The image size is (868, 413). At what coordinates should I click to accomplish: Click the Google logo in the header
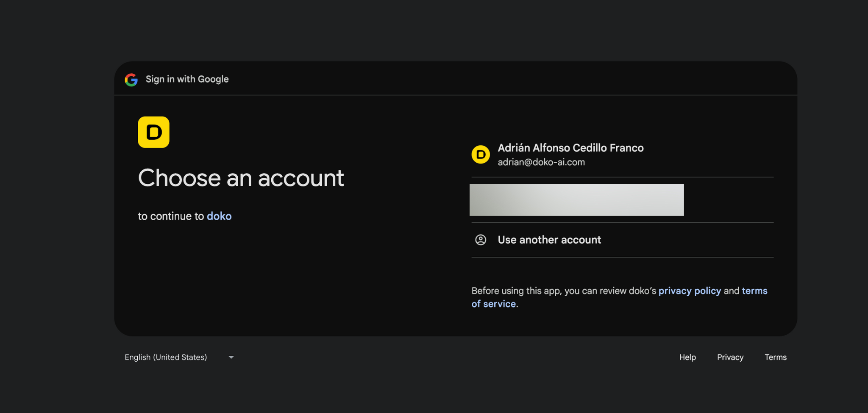tap(131, 80)
